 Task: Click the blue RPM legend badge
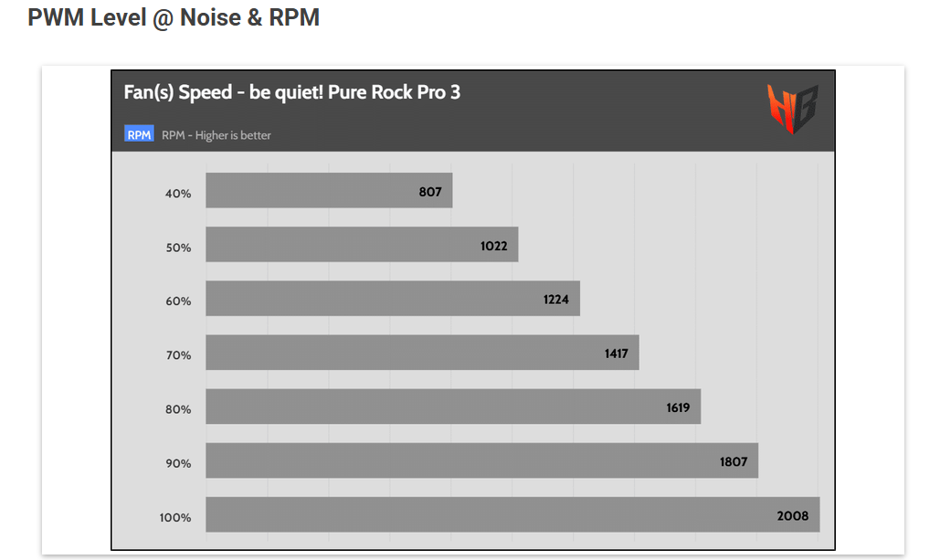pyautogui.click(x=139, y=134)
